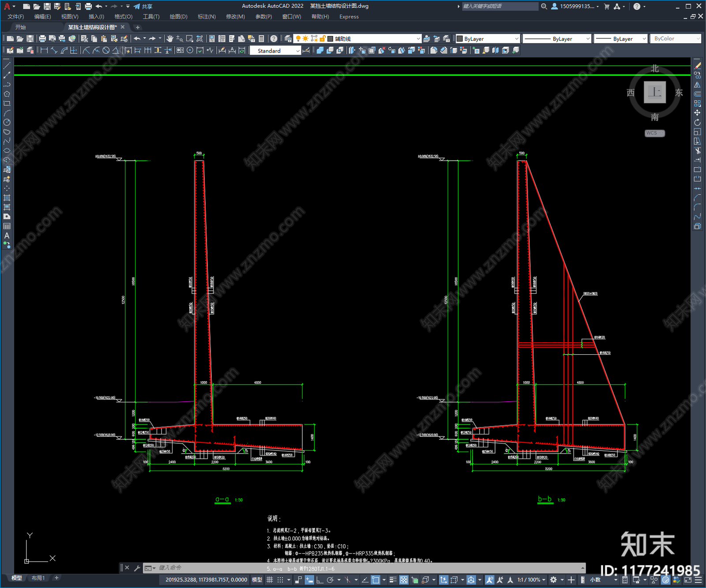The height and width of the screenshot is (588, 706).
Task: Open the 绘图(D) menu
Action: [x=178, y=17]
